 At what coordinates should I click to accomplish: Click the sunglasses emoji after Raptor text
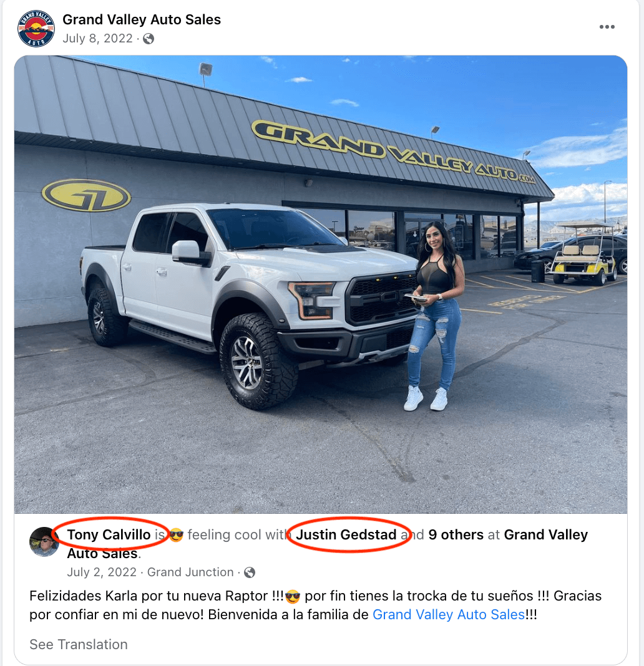click(x=293, y=596)
